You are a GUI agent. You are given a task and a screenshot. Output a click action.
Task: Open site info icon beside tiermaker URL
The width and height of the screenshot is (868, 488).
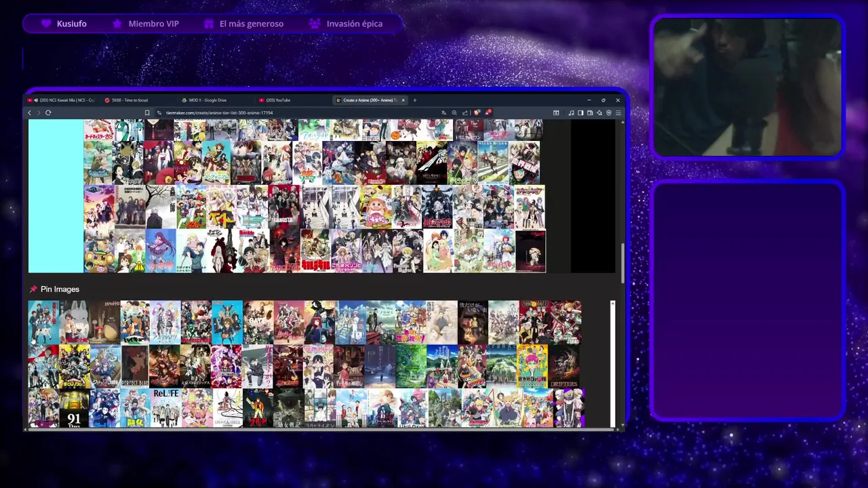coord(159,113)
